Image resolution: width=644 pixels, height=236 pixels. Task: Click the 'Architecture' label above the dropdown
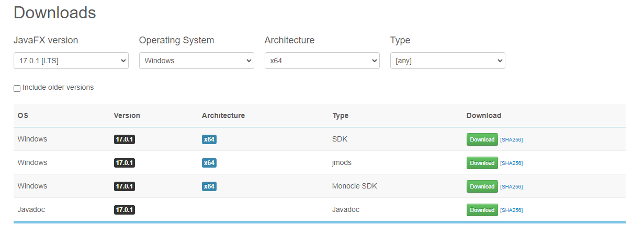tap(290, 40)
